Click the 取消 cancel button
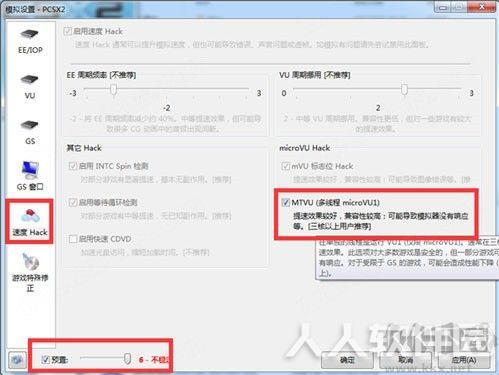499x375 pixels. (x=405, y=360)
